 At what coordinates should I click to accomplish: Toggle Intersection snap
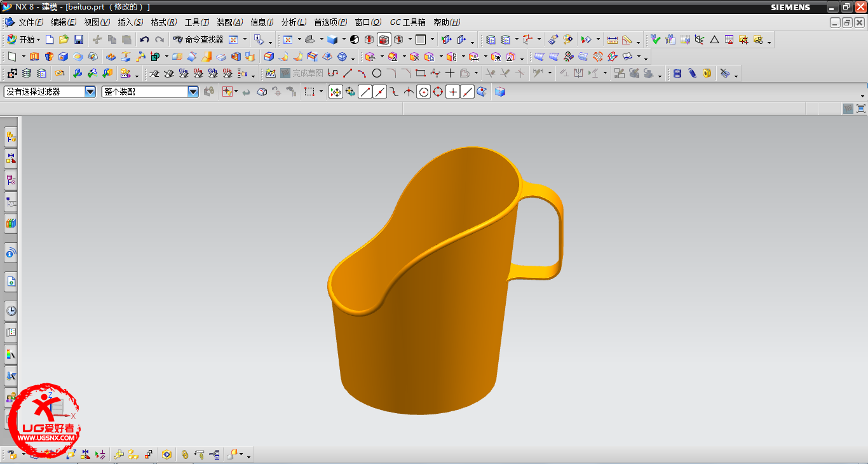coord(409,92)
